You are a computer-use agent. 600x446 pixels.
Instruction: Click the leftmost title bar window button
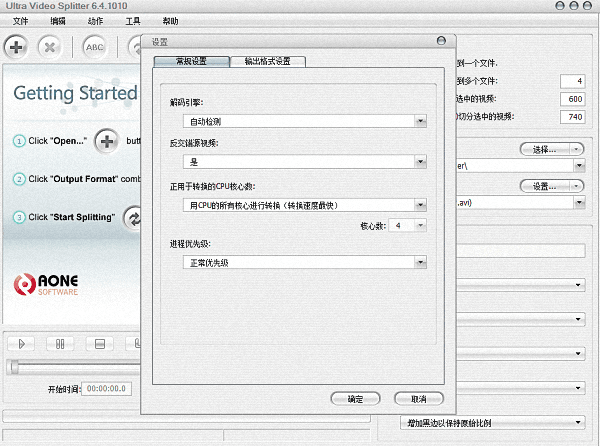[560, 5]
